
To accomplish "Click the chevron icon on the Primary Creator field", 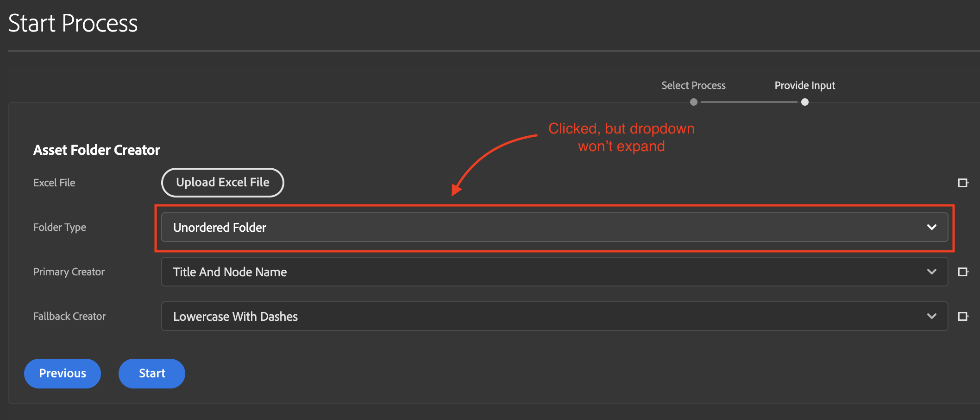I will pyautogui.click(x=932, y=272).
